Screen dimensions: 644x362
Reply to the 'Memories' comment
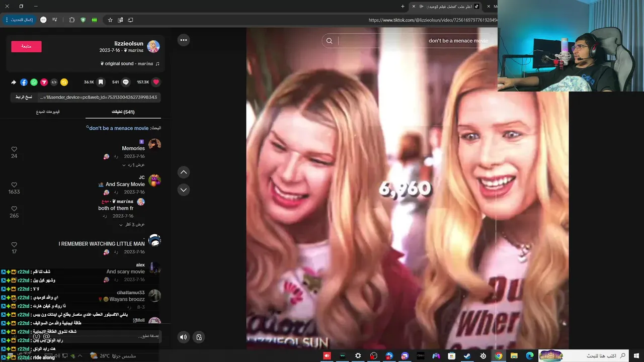(x=116, y=156)
